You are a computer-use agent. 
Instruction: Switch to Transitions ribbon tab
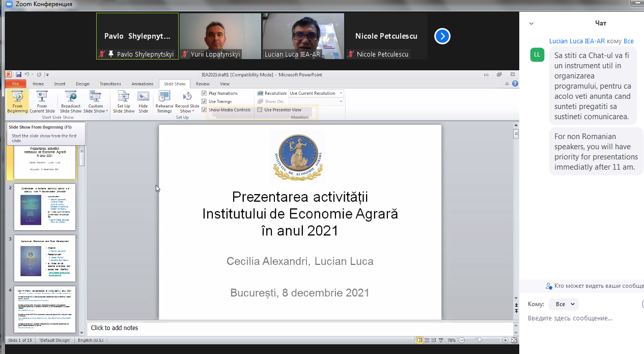click(110, 84)
